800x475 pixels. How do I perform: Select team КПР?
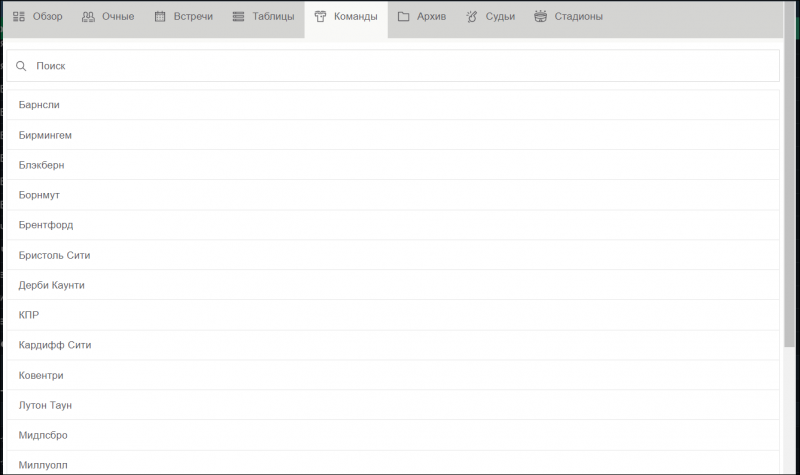pyautogui.click(x=393, y=315)
